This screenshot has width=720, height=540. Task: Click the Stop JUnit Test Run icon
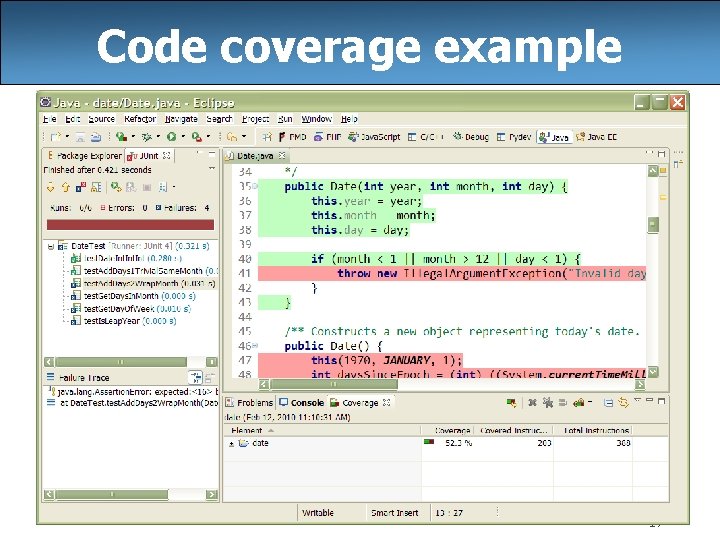[x=147, y=187]
